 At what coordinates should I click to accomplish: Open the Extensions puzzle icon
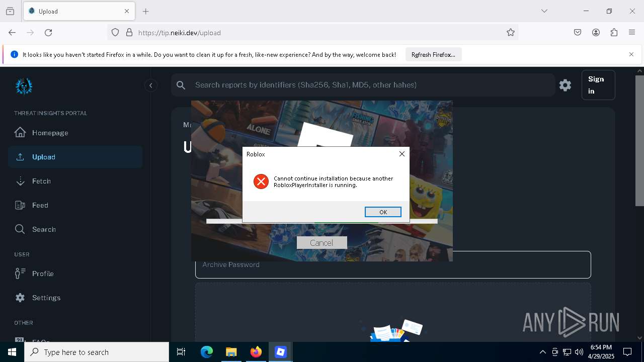614,32
